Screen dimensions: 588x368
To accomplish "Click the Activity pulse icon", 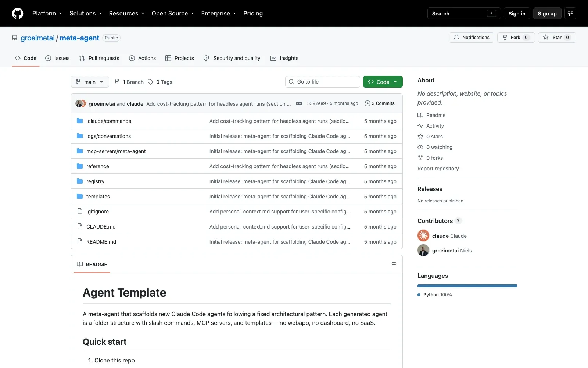I will (x=420, y=126).
